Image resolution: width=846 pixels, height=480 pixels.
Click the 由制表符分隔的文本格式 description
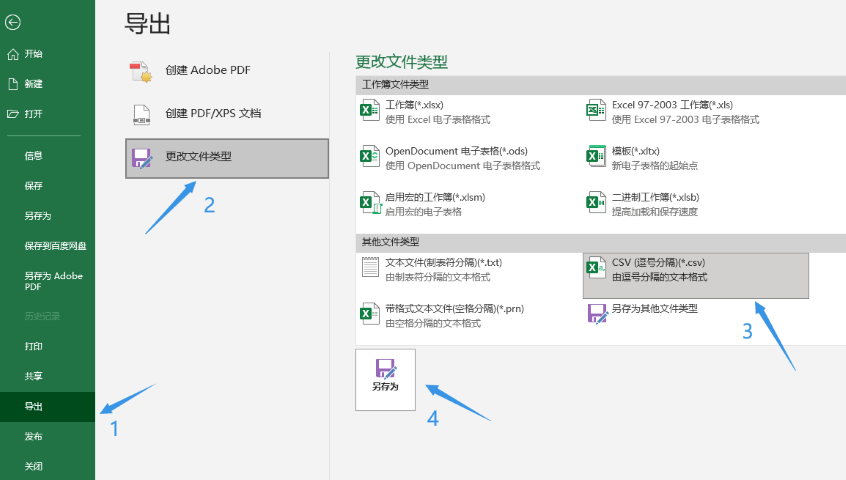[438, 277]
